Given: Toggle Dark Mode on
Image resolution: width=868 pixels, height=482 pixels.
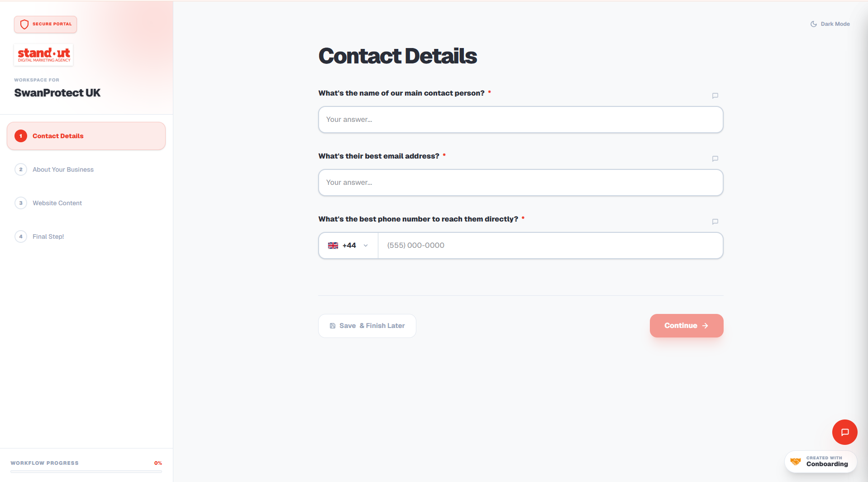Looking at the screenshot, I should click(830, 24).
